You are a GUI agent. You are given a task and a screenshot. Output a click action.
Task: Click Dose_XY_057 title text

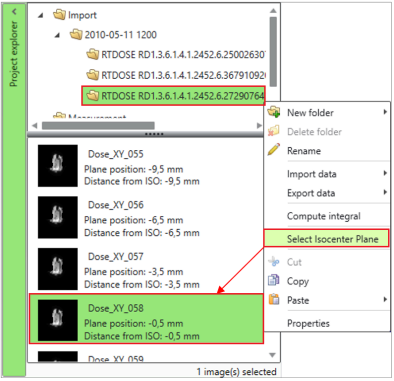click(x=116, y=256)
